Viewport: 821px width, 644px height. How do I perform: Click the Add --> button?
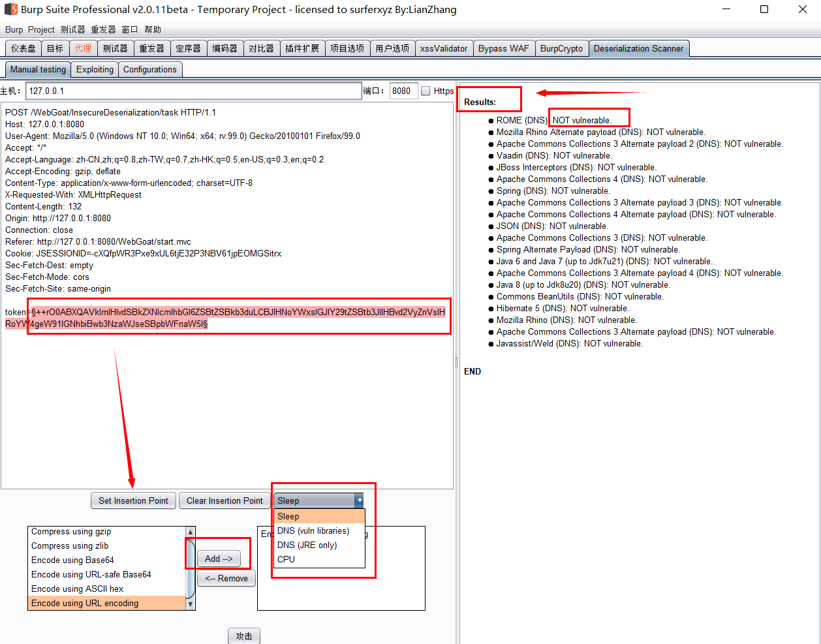pyautogui.click(x=219, y=559)
